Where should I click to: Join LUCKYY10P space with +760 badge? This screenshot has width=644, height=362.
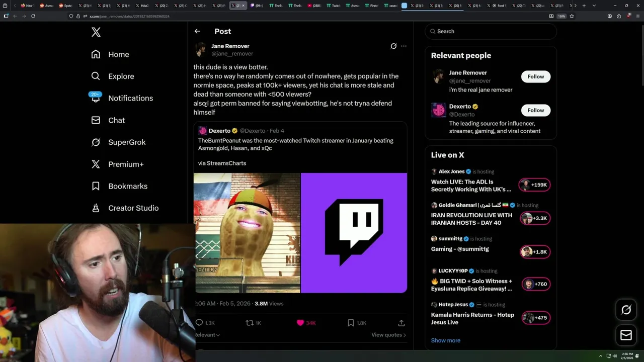[x=536, y=284]
